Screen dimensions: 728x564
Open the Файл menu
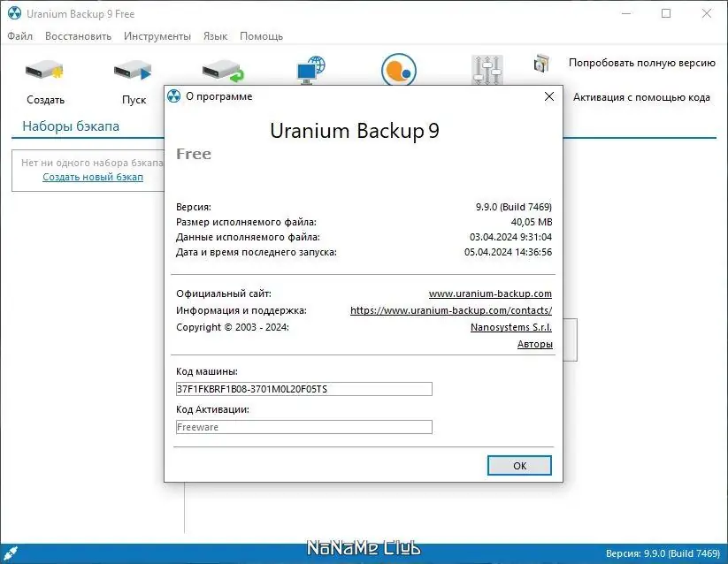20,36
